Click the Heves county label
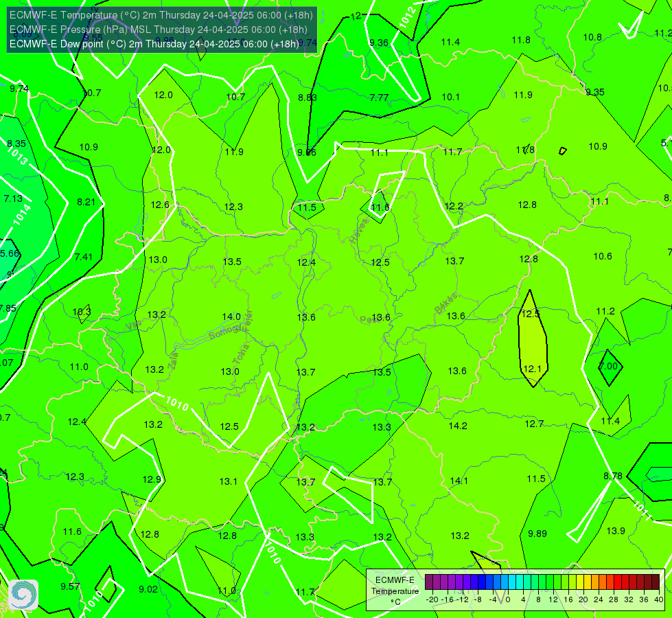The width and height of the screenshot is (672, 618). [360, 231]
